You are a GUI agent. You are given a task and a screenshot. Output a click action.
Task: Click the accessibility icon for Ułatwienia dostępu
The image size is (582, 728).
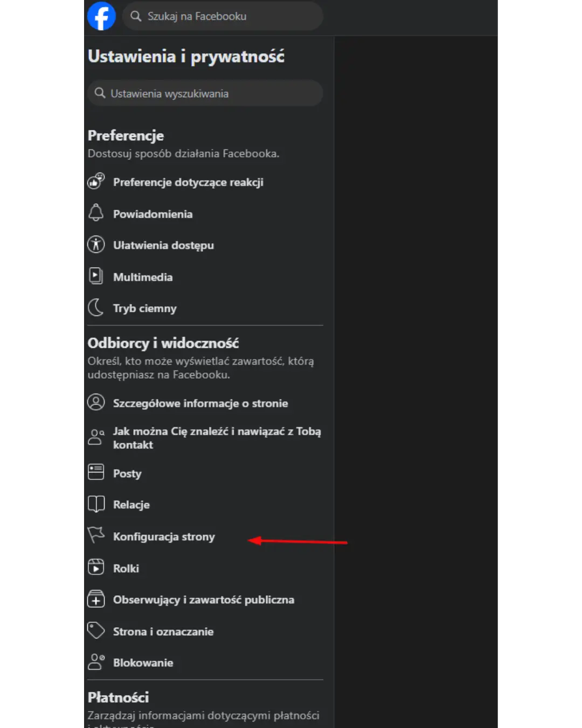pyautogui.click(x=96, y=244)
